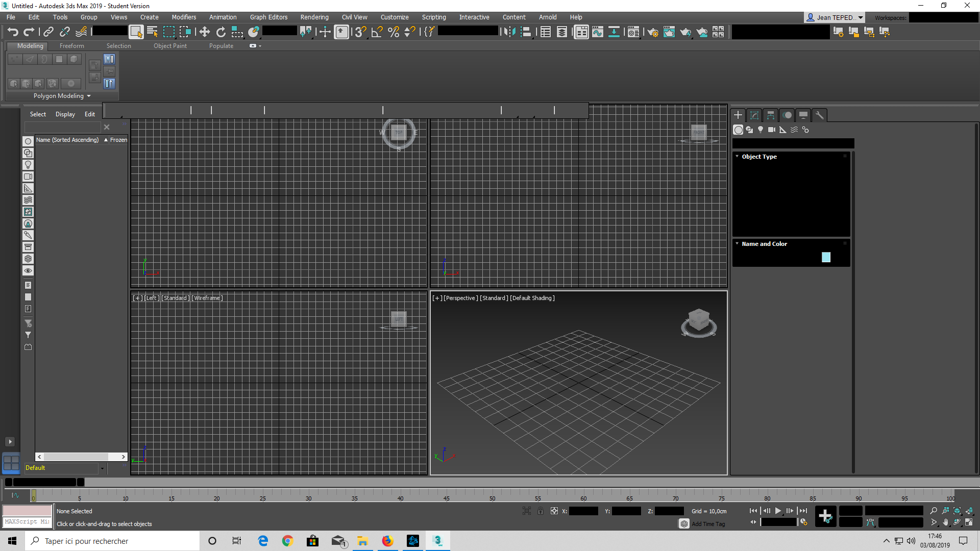This screenshot has width=980, height=551.
Task: Select the Lights category icon in Create panel
Action: coord(761,130)
